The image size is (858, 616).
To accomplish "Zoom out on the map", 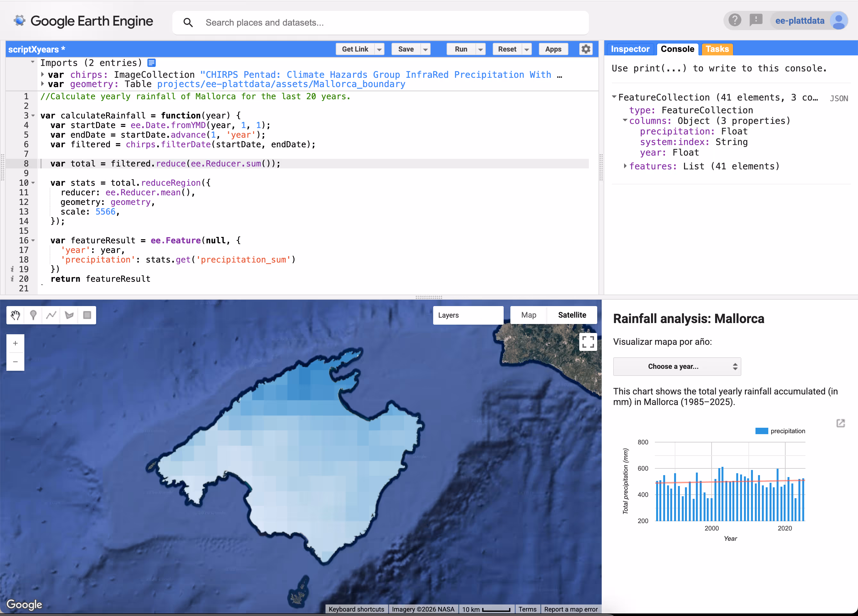I will coord(15,361).
